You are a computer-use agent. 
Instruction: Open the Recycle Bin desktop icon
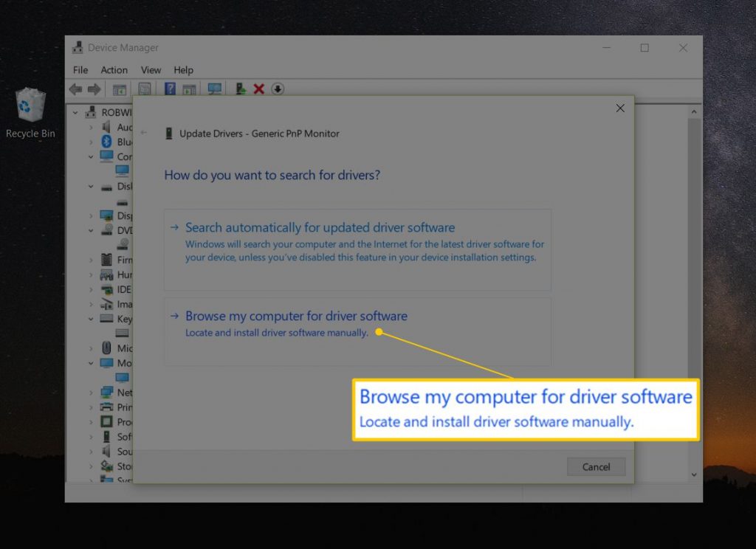[30, 114]
